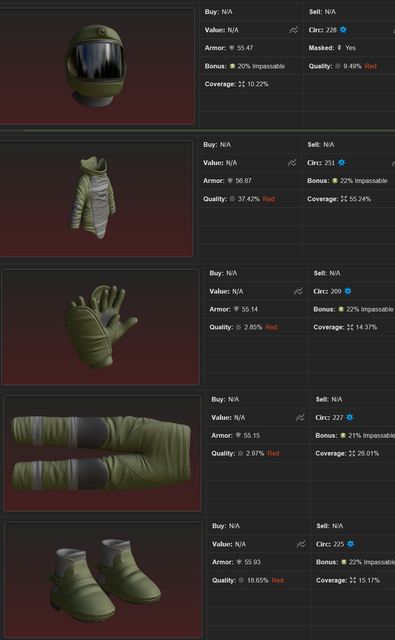395x640 pixels.
Task: Click pants Coverage value 26.01%
Action: [368, 453]
